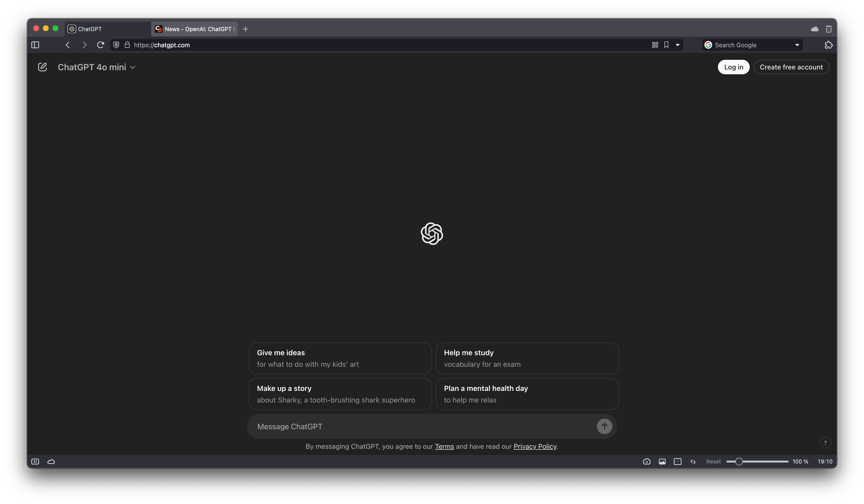Click the send message arrow
864x504 pixels.
(x=604, y=426)
